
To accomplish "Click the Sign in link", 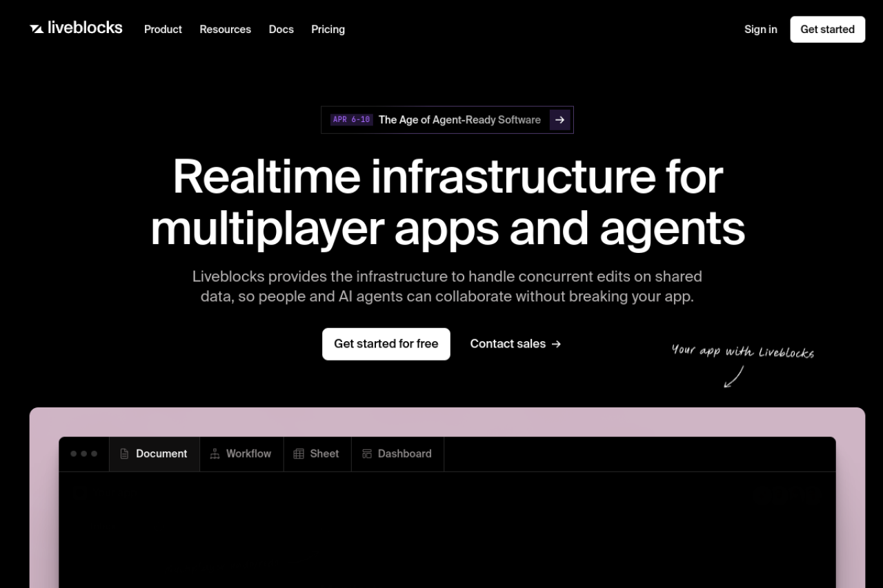I will point(760,30).
